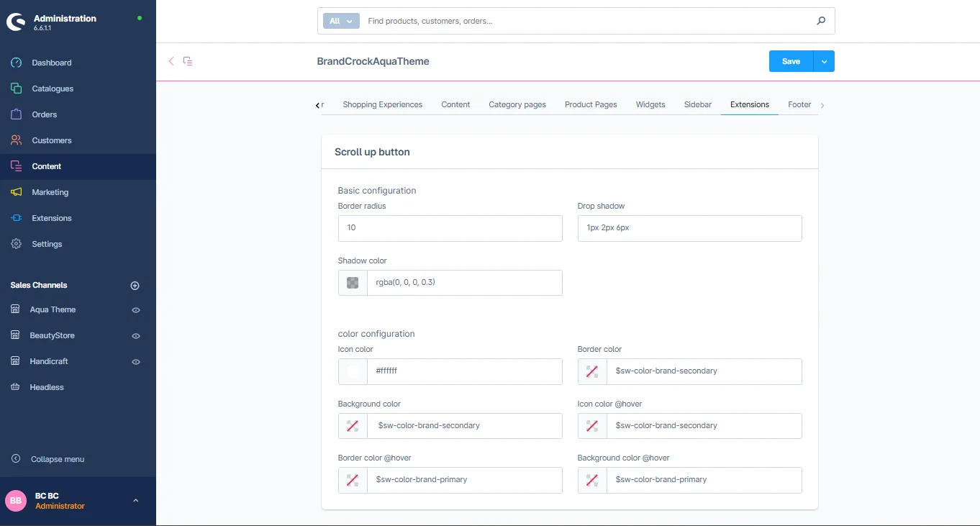Toggle BeautyStore eye icon
This screenshot has height=526, width=980.
pyautogui.click(x=135, y=336)
